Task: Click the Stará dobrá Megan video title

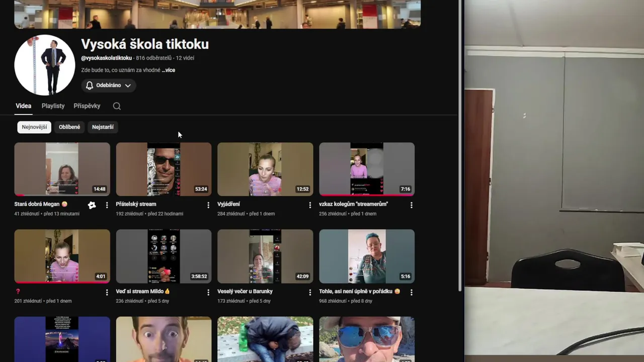Action: (x=41, y=204)
